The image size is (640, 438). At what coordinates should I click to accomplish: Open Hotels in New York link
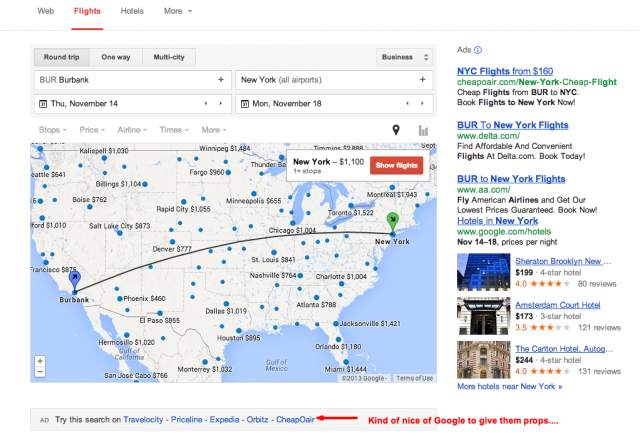pyautogui.click(x=498, y=221)
